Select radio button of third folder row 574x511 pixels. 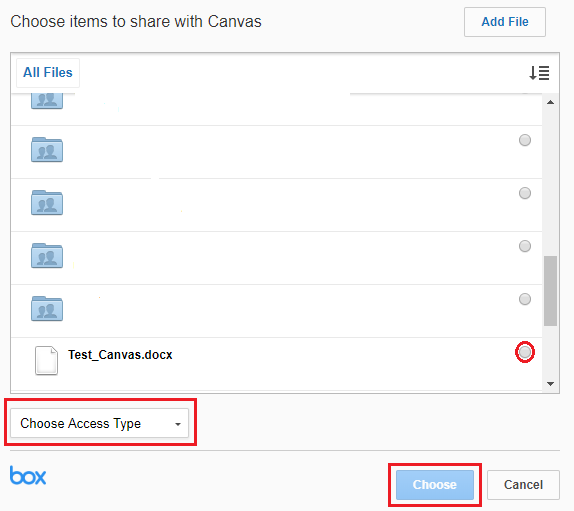[525, 193]
